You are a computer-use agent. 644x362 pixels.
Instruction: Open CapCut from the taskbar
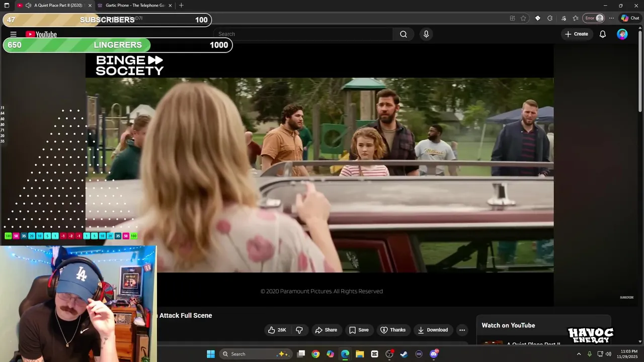click(374, 354)
